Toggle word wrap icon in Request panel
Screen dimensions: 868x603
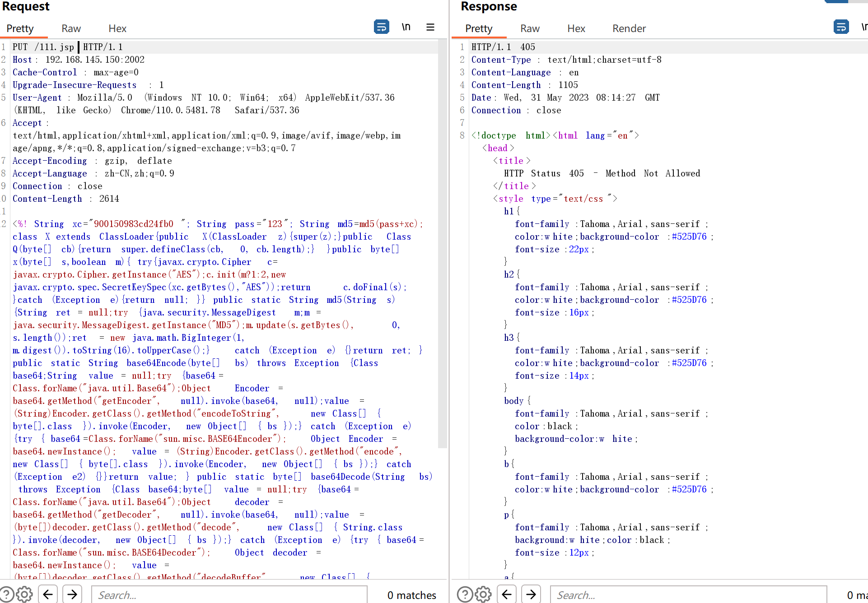(382, 27)
